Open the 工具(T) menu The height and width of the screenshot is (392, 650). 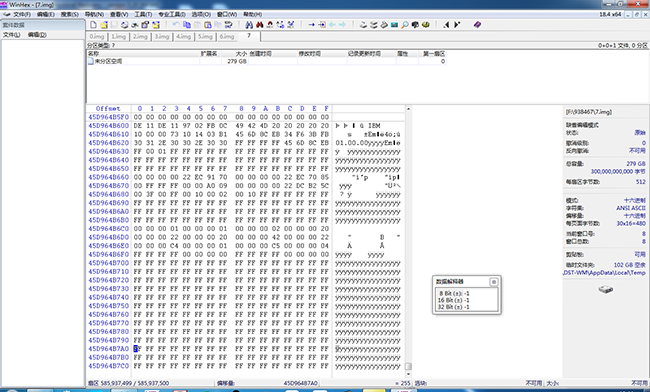point(143,15)
